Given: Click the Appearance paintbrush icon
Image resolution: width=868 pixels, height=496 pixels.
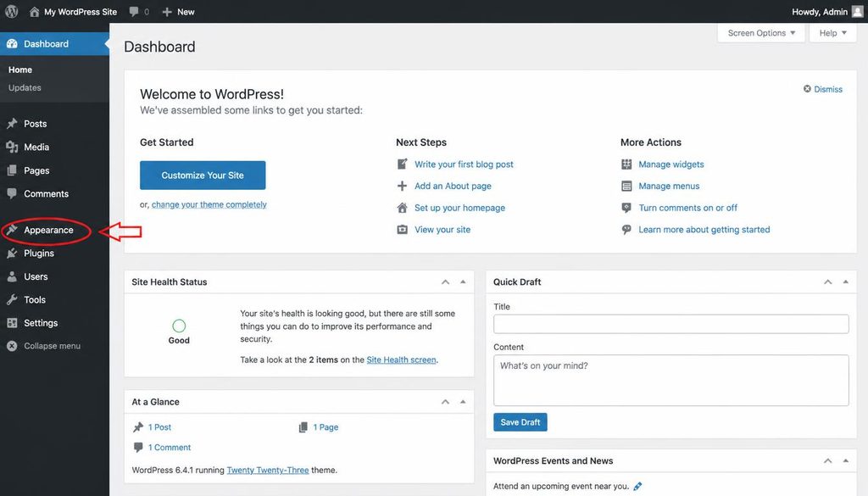Looking at the screenshot, I should click(12, 230).
